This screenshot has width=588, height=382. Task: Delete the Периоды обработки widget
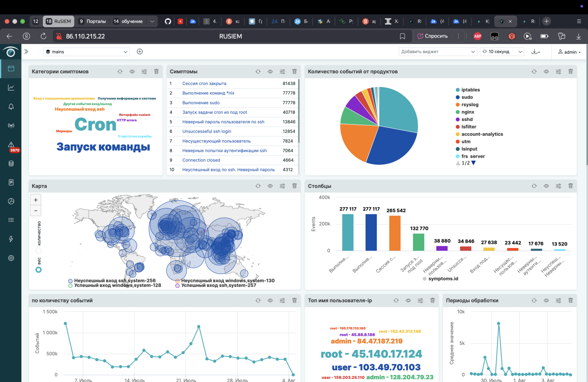570,300
